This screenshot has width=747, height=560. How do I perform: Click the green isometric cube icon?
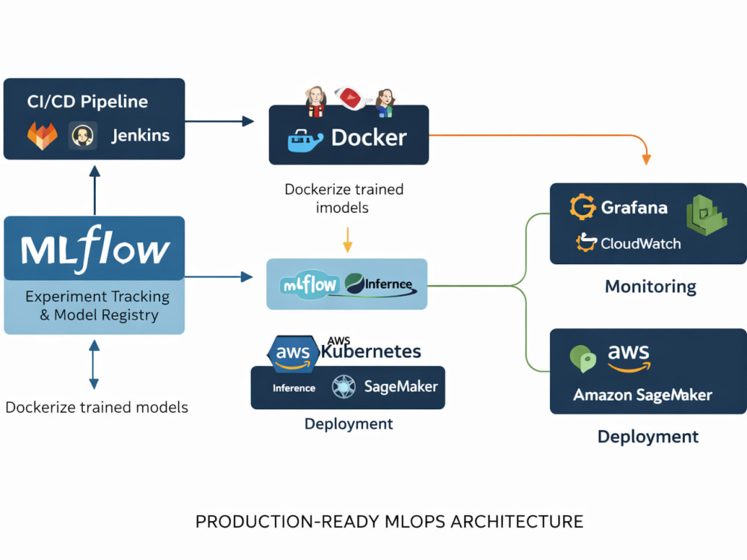coord(707,215)
